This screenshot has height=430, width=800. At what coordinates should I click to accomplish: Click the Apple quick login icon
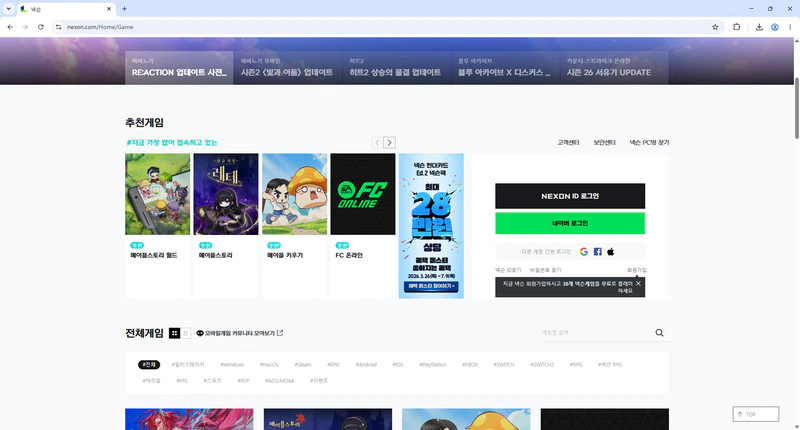[x=611, y=251]
